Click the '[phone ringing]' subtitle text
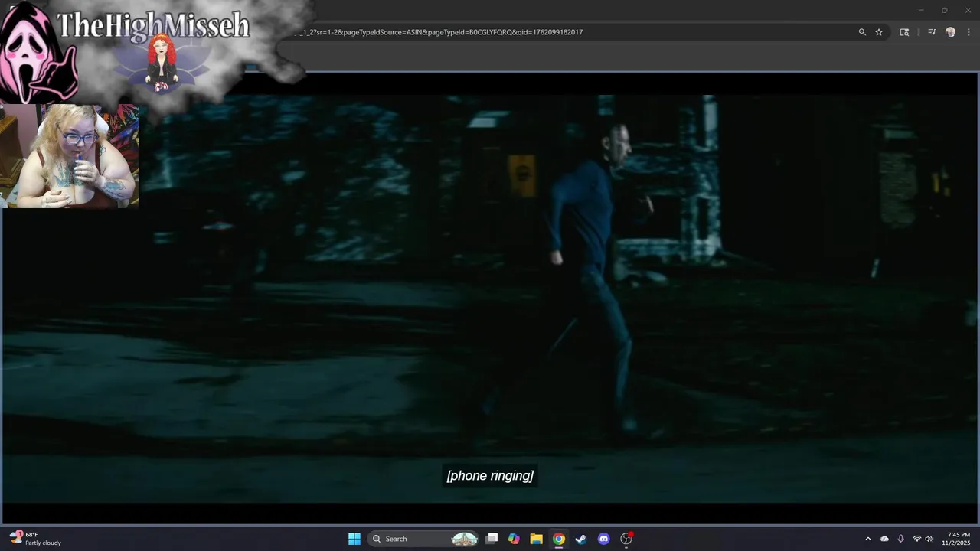The height and width of the screenshot is (551, 980). (x=490, y=476)
